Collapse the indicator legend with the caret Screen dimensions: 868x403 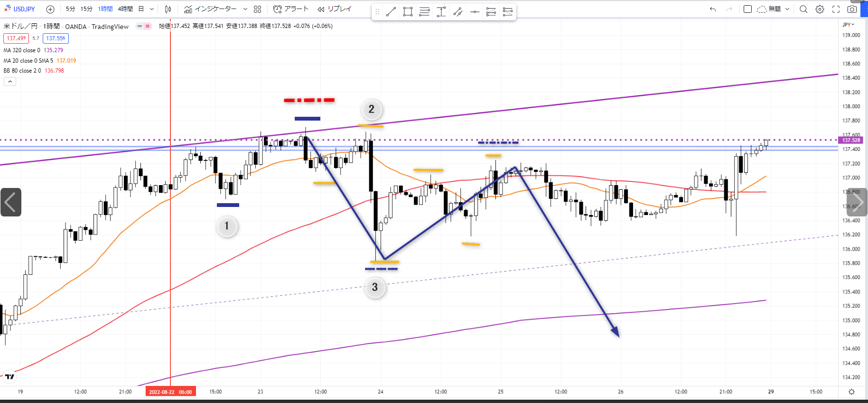[x=10, y=82]
